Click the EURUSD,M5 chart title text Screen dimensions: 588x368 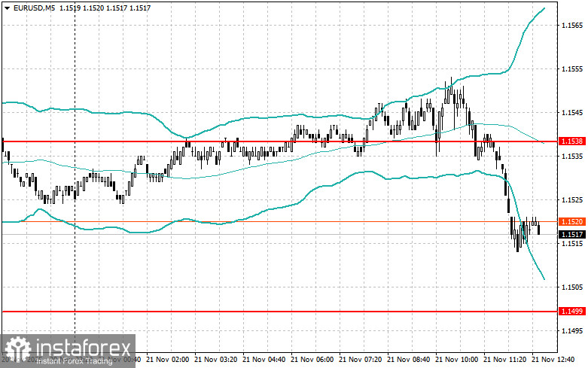click(x=34, y=8)
